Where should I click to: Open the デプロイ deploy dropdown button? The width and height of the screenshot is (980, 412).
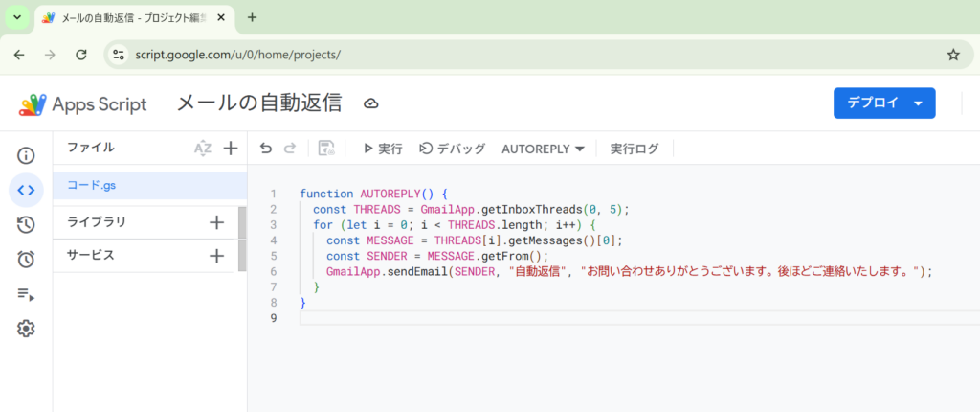pos(883,103)
